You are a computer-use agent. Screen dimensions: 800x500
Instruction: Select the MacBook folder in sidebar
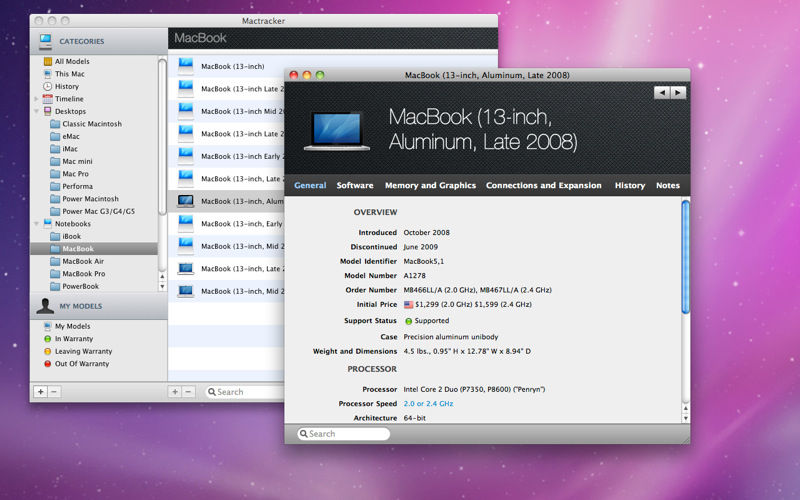tap(94, 248)
